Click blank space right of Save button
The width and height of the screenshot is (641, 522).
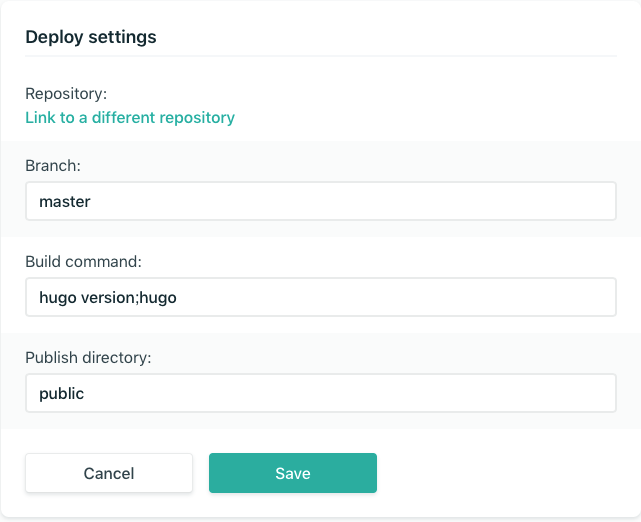pos(500,473)
